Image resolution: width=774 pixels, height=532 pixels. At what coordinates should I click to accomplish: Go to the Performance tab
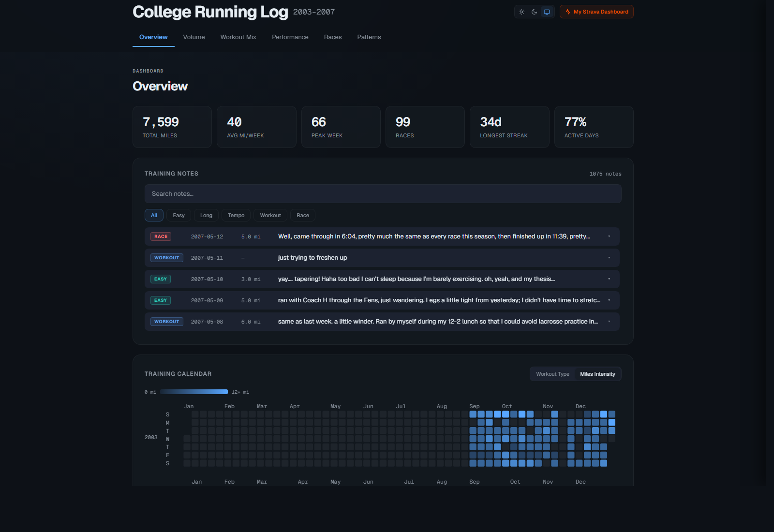(290, 37)
